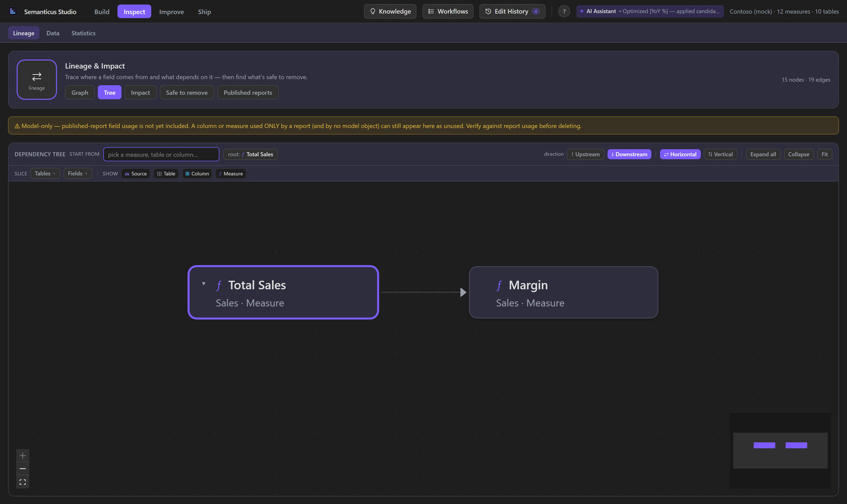The height and width of the screenshot is (504, 847).
Task: Click the '15 nodes · 19 edges' text
Action: [806, 80]
